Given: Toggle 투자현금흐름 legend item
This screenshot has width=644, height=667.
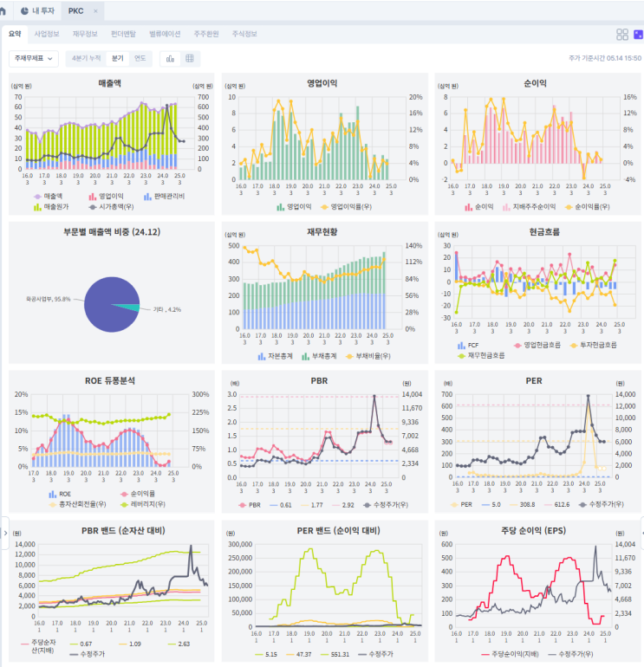Looking at the screenshot, I should click(x=593, y=345).
